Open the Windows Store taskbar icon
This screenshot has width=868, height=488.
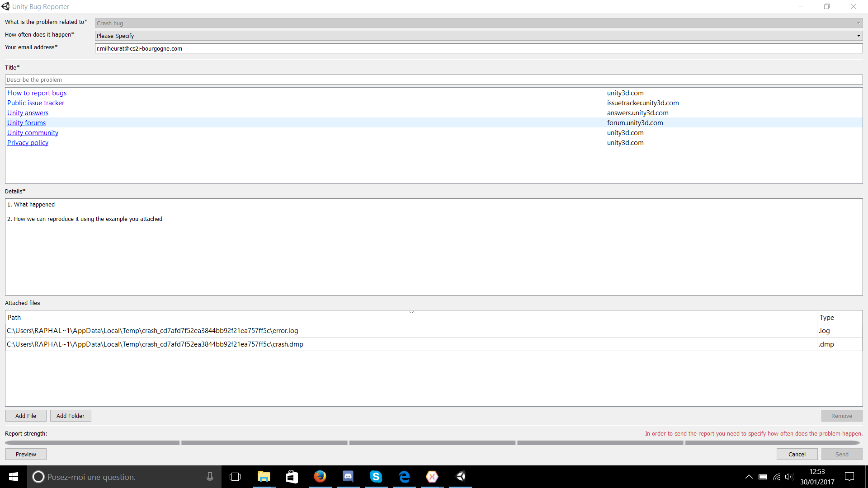click(292, 477)
